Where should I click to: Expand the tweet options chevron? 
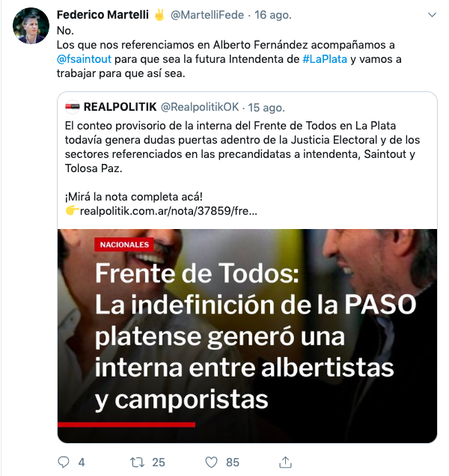point(432,14)
